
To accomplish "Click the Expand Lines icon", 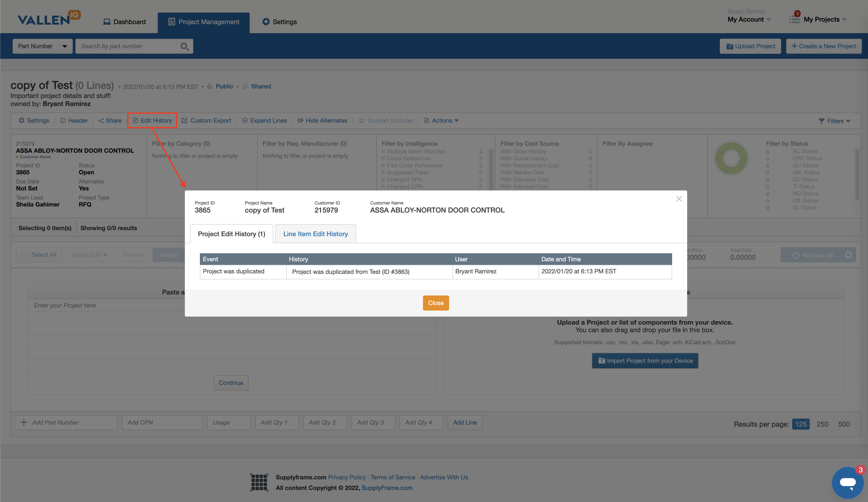I will click(245, 120).
